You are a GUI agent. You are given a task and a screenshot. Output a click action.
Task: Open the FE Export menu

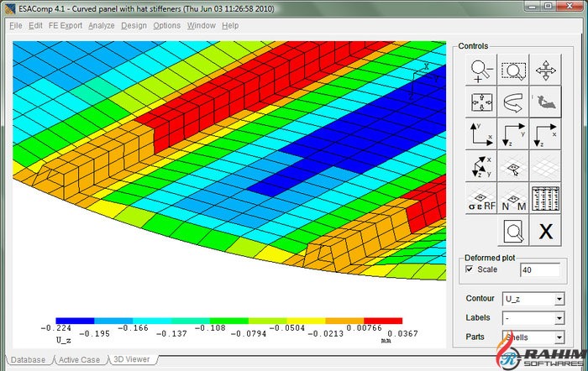[66, 25]
